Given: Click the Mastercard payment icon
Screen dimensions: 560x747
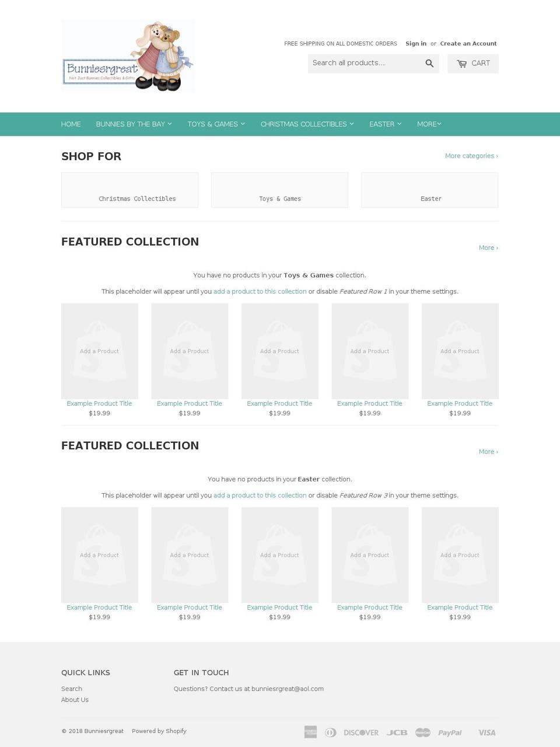Looking at the screenshot, I should 423,732.
